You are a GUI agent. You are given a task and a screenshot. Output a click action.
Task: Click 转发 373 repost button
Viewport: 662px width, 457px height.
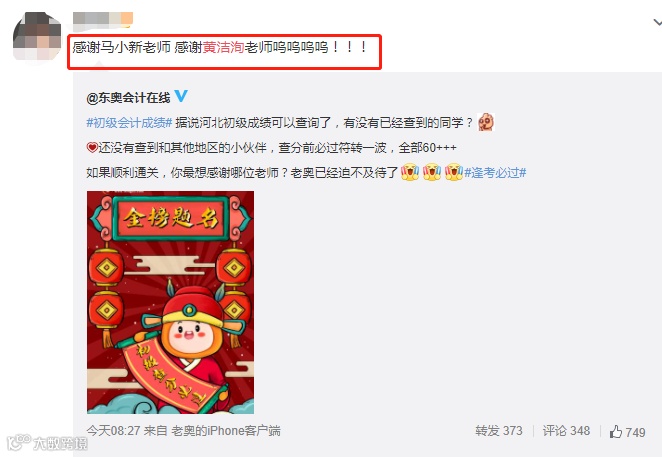point(499,431)
